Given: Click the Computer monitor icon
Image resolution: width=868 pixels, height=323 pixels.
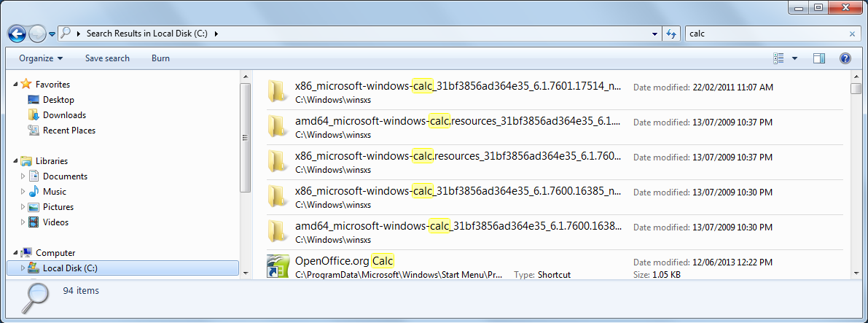Looking at the screenshot, I should pos(26,252).
